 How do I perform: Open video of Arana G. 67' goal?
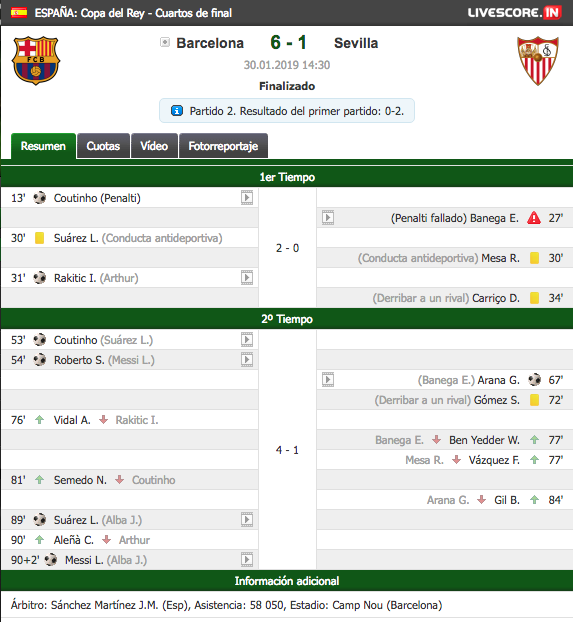click(328, 380)
